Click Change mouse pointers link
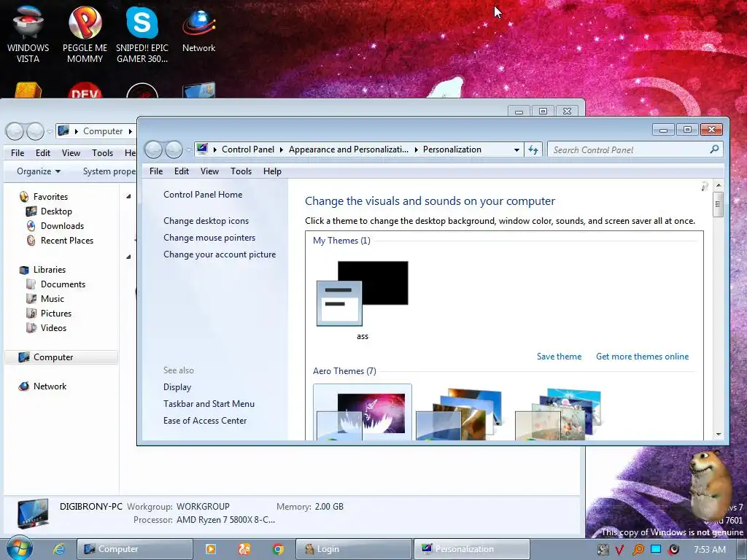The height and width of the screenshot is (560, 747). pos(209,238)
